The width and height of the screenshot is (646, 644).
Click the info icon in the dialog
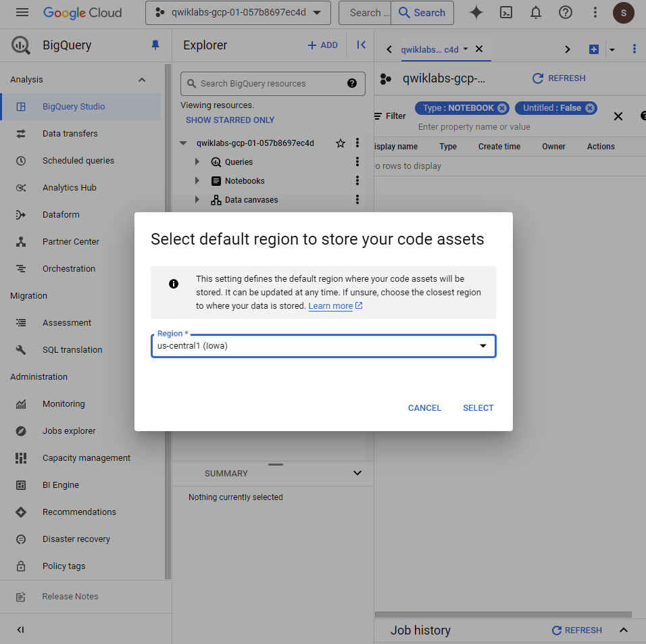click(x=174, y=283)
